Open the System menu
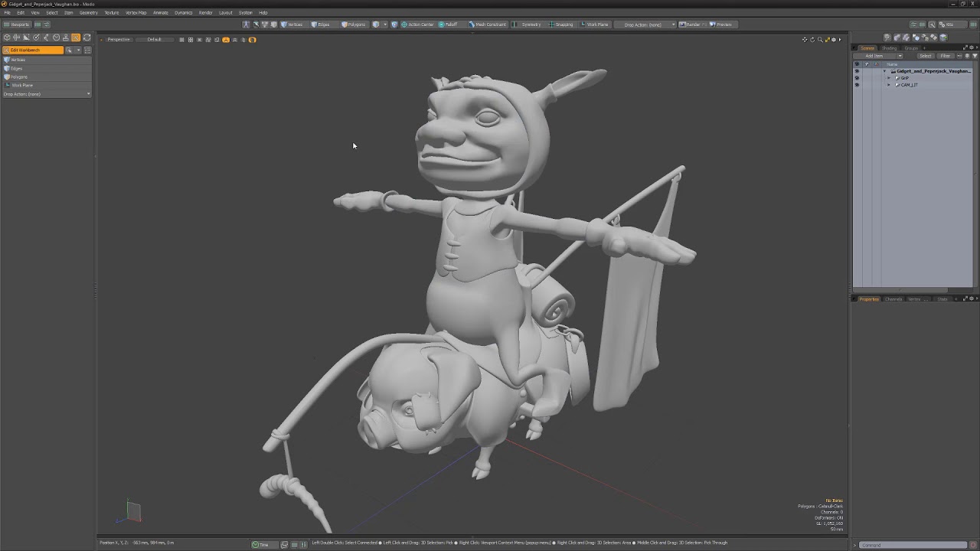 coord(245,12)
